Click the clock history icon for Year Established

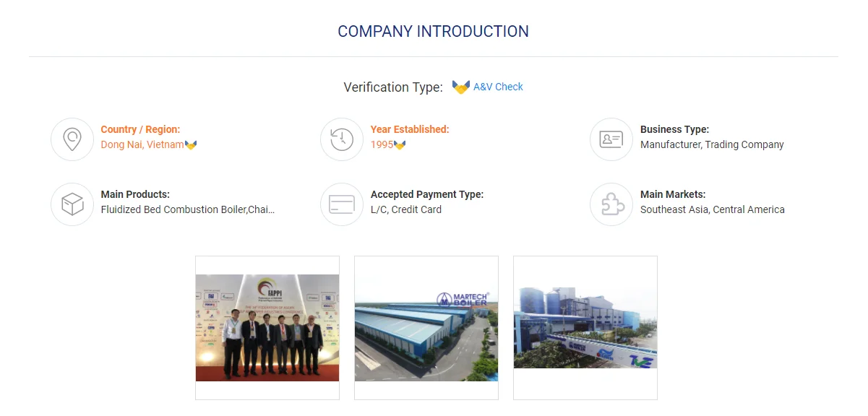[342, 139]
